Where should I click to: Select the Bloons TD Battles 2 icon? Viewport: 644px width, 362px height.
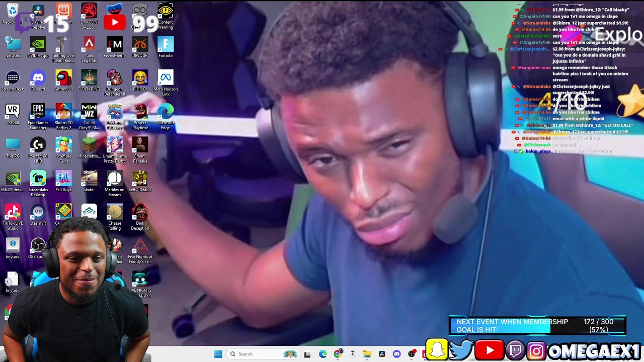pyautogui.click(x=64, y=117)
